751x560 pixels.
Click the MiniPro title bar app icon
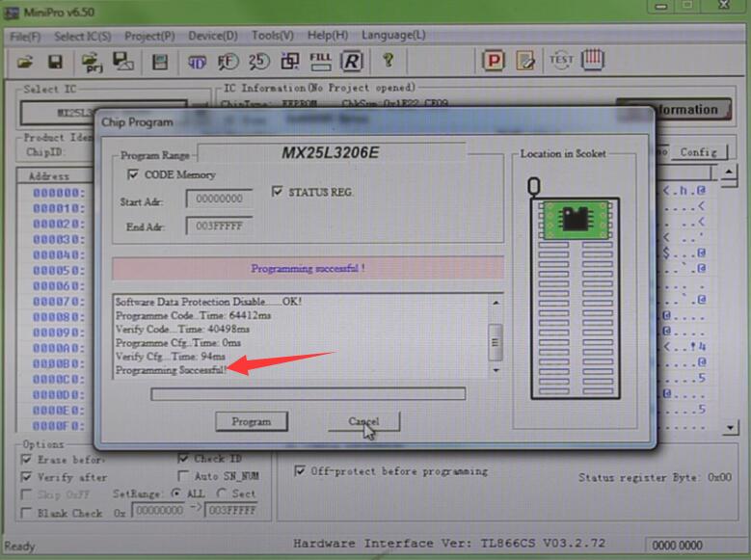(11, 13)
